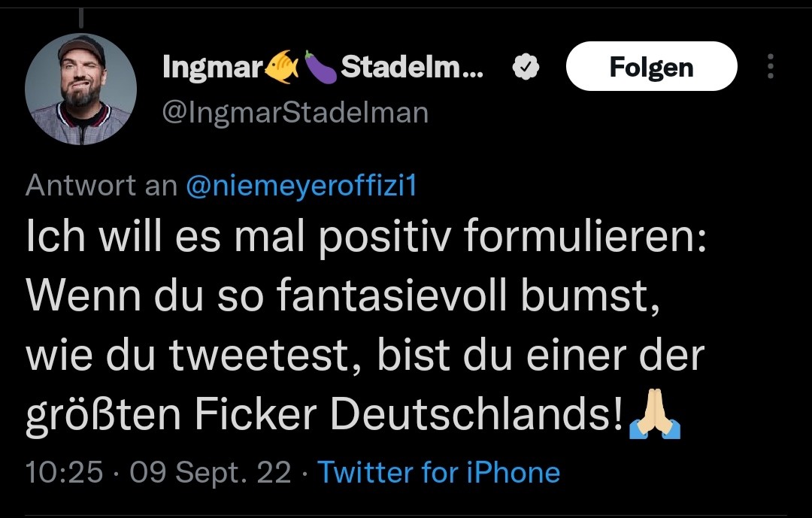
Task: Click the thread connector line above avatar
Action: (x=80, y=19)
